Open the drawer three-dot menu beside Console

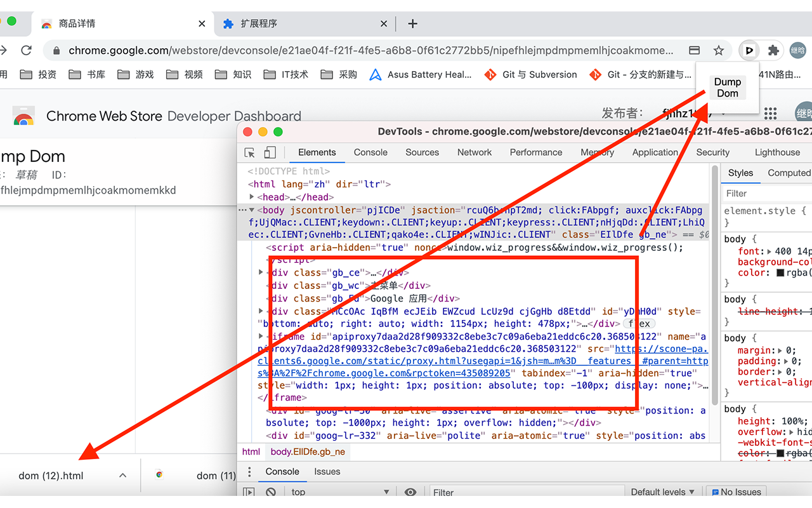[x=250, y=472]
